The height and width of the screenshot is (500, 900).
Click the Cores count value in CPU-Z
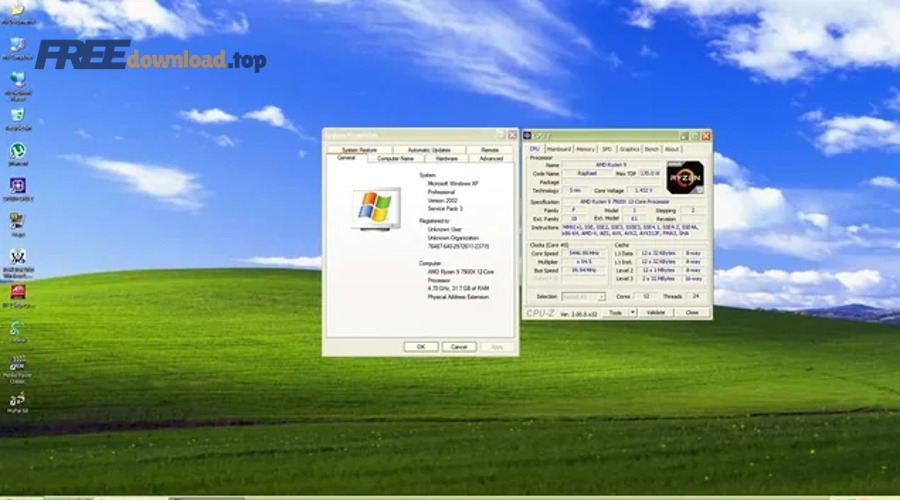pyautogui.click(x=646, y=297)
